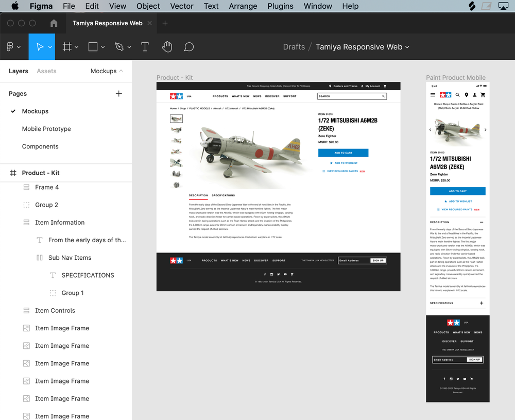Select the Frame tool
The height and width of the screenshot is (420, 515).
point(67,47)
